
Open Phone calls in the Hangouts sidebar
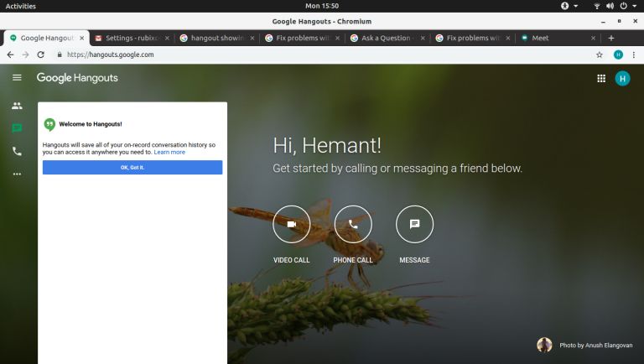tap(17, 151)
